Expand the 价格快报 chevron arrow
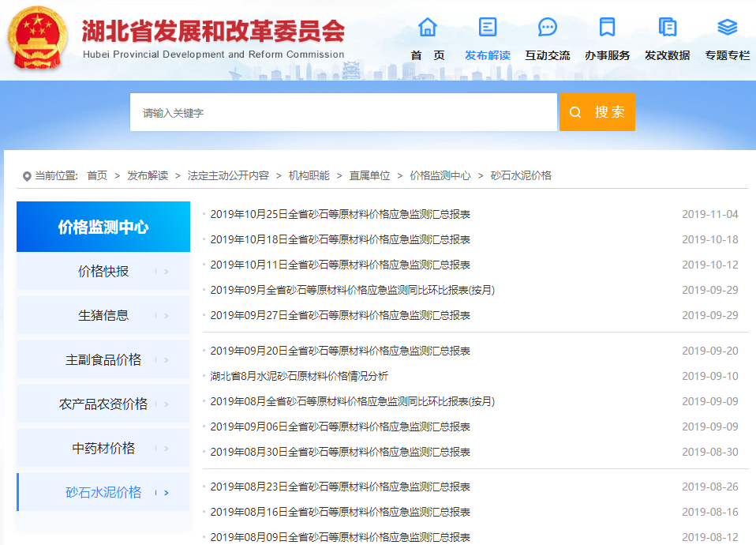The image size is (756, 545). click(167, 272)
